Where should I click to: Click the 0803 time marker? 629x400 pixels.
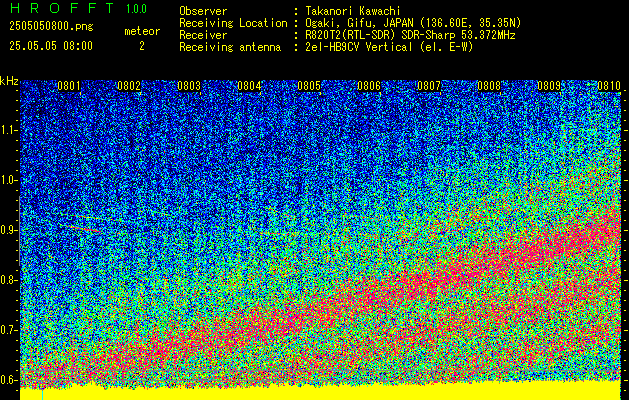(189, 86)
